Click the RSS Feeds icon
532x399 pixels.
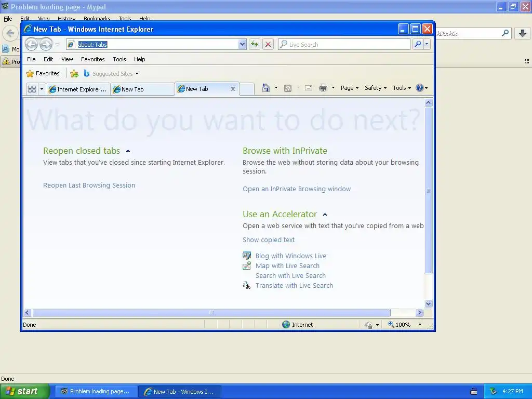[288, 88]
